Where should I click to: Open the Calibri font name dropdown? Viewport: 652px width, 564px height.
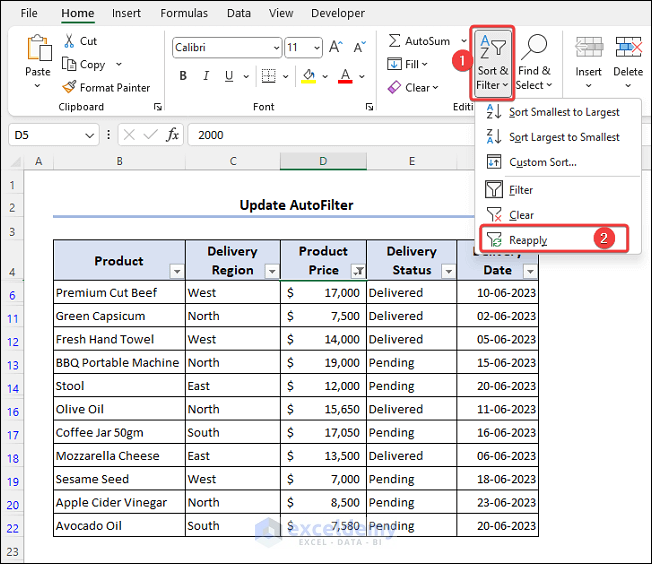coord(275,48)
